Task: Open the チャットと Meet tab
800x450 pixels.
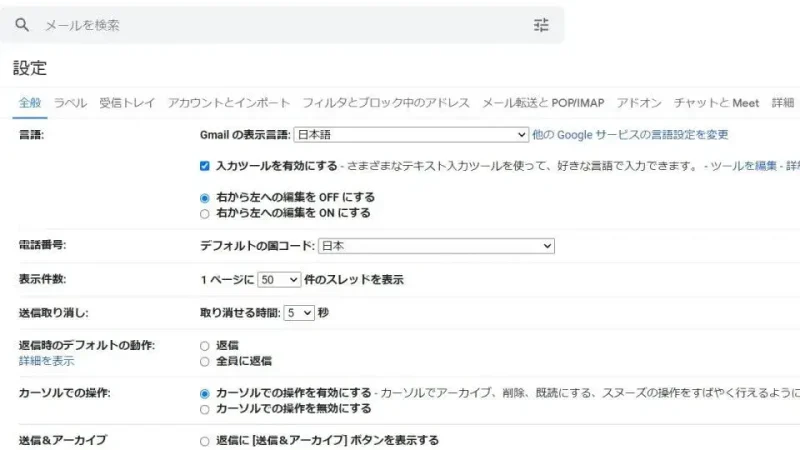Action: coord(716,103)
